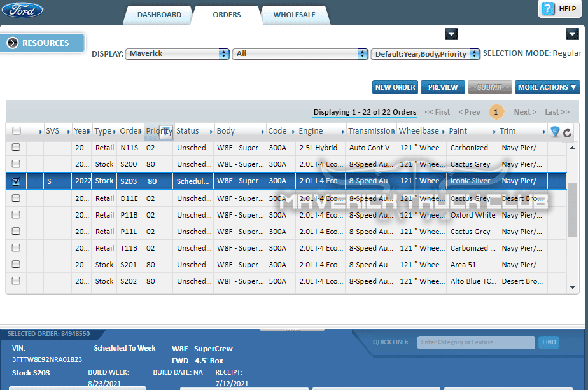Screen dimensions: 588x390
Task: Sort by Transmission column header
Action: tap(371, 131)
